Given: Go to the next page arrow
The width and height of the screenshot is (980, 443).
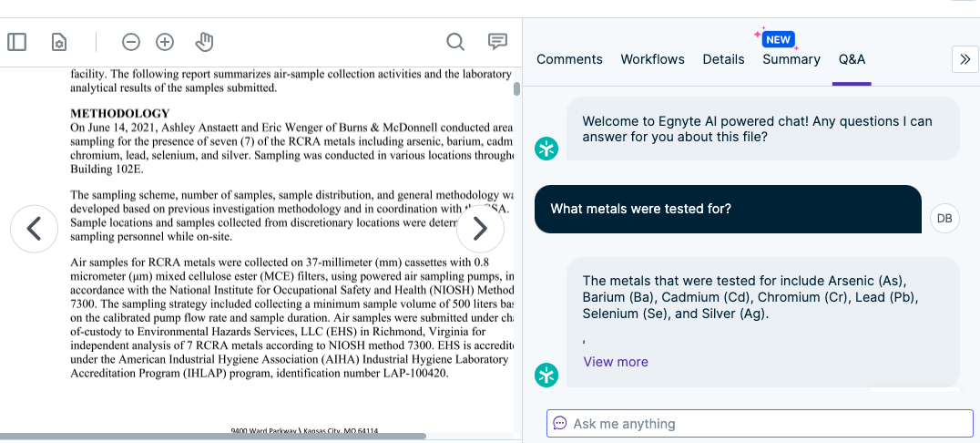Looking at the screenshot, I should click(480, 229).
